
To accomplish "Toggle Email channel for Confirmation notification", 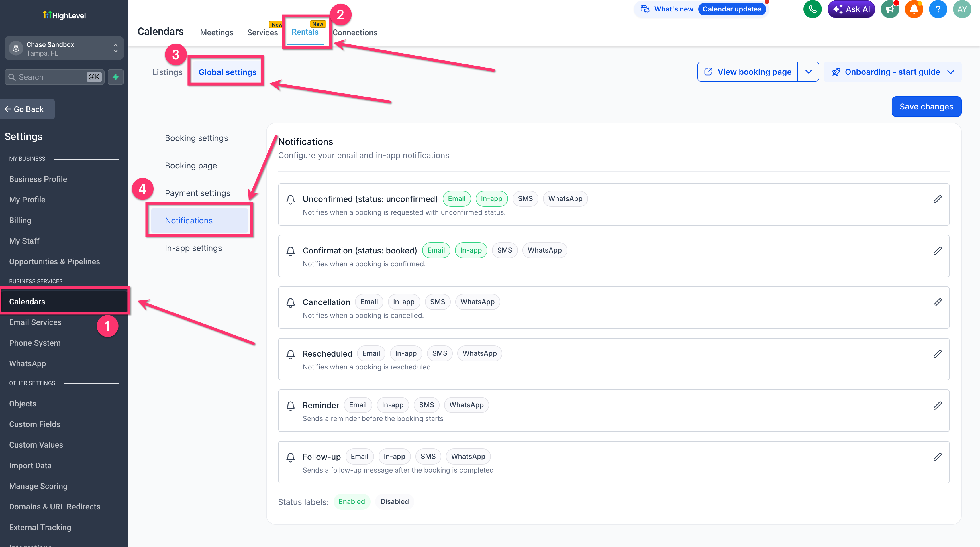I will point(436,251).
